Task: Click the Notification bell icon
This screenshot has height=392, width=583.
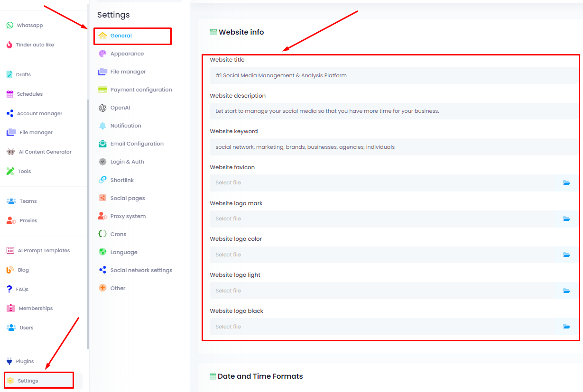Action: point(102,126)
